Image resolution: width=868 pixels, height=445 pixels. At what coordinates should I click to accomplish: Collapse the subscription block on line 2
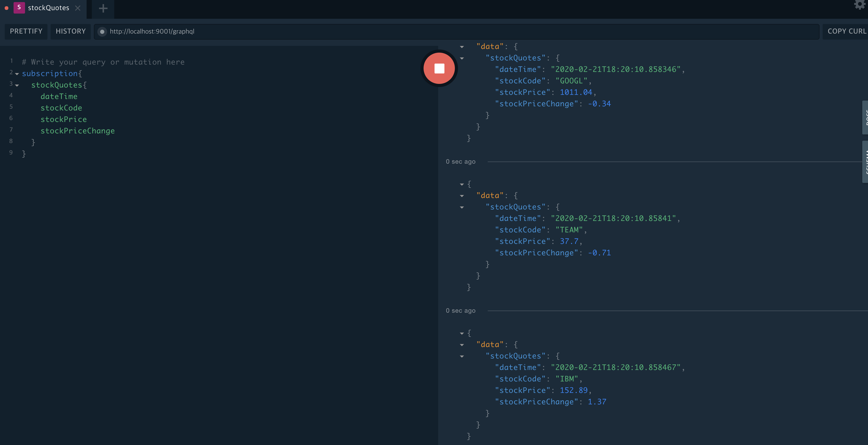pos(17,74)
